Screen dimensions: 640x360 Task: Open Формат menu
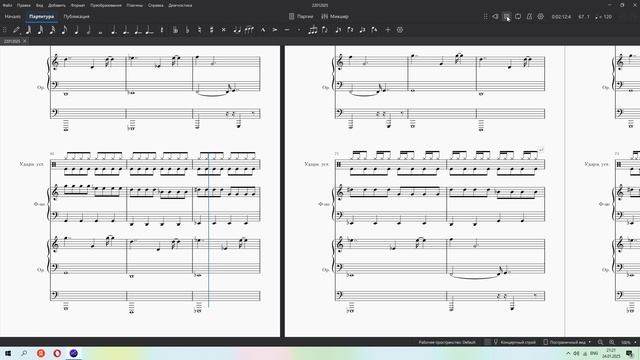(78, 5)
